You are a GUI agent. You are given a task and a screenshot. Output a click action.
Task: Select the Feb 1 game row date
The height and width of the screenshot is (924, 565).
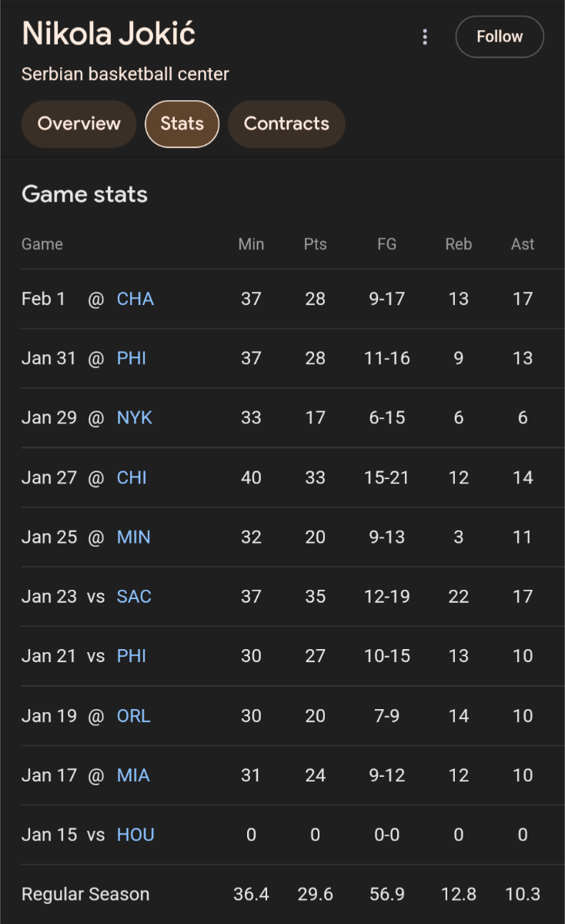[x=43, y=299]
